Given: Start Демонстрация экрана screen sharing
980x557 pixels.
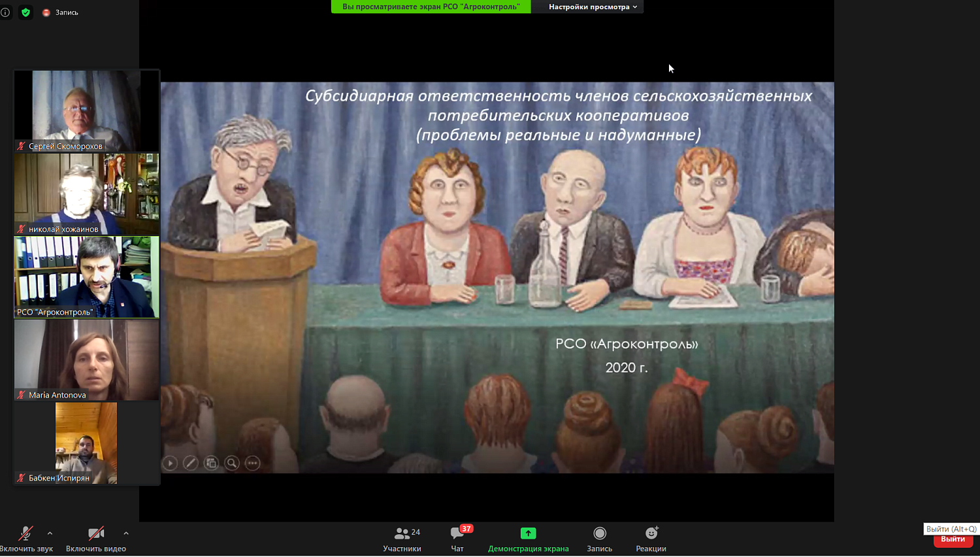Looking at the screenshot, I should (x=528, y=539).
